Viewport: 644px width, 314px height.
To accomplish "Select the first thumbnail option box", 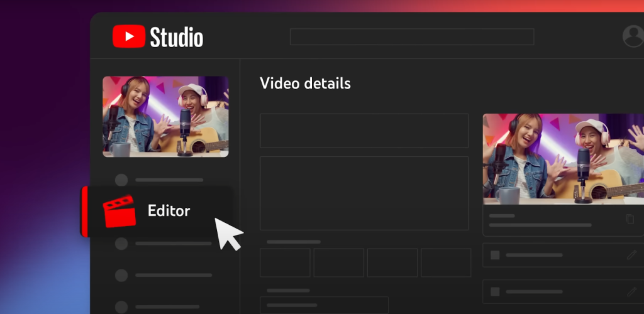I will click(x=285, y=263).
